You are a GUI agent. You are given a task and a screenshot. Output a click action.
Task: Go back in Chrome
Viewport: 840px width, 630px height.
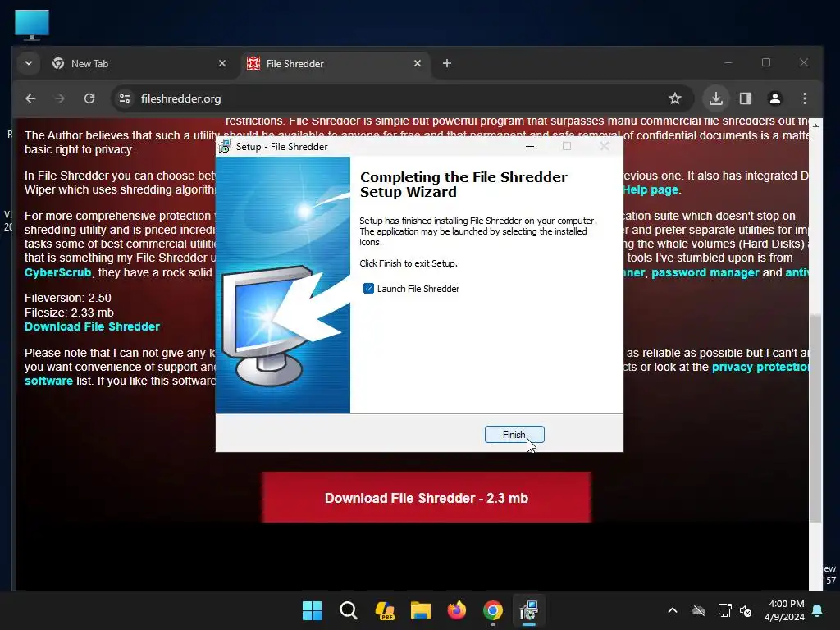(30, 98)
